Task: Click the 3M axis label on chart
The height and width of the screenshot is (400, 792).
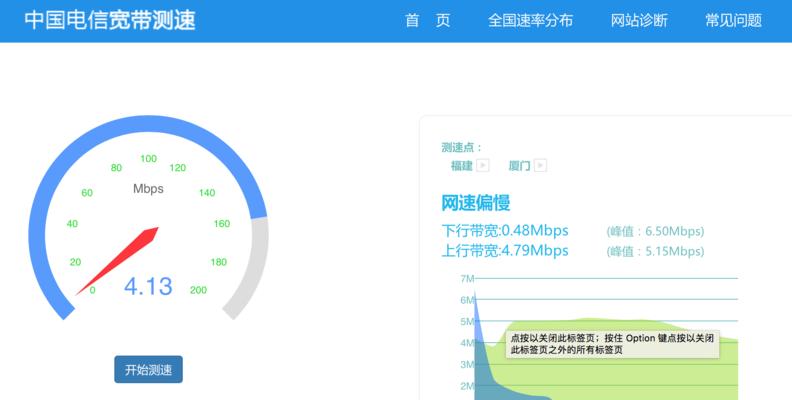Action: [x=467, y=364]
